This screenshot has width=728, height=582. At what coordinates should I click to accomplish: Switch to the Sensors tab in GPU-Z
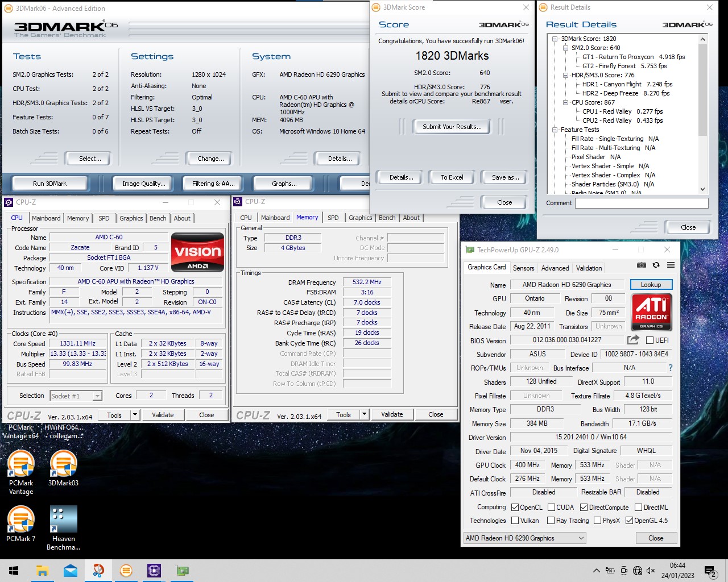(523, 268)
